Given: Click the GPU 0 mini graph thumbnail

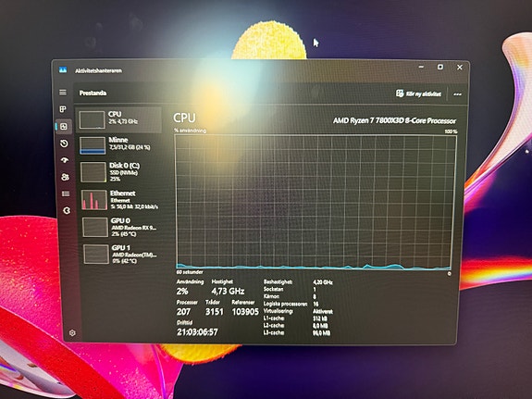Looking at the screenshot, I should [x=95, y=227].
